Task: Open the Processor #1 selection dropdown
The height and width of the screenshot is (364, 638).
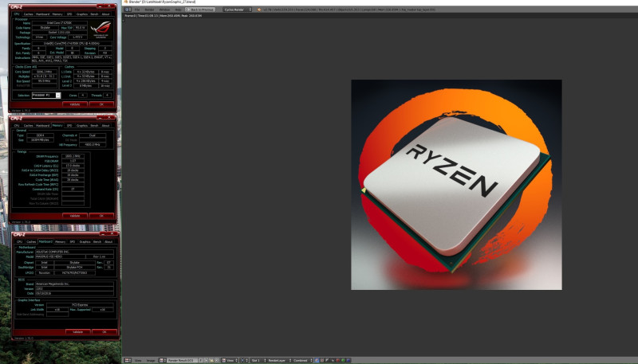Action: coord(46,95)
